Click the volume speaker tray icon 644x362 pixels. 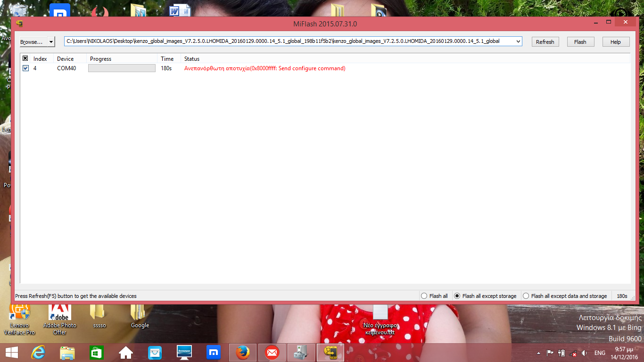(585, 353)
